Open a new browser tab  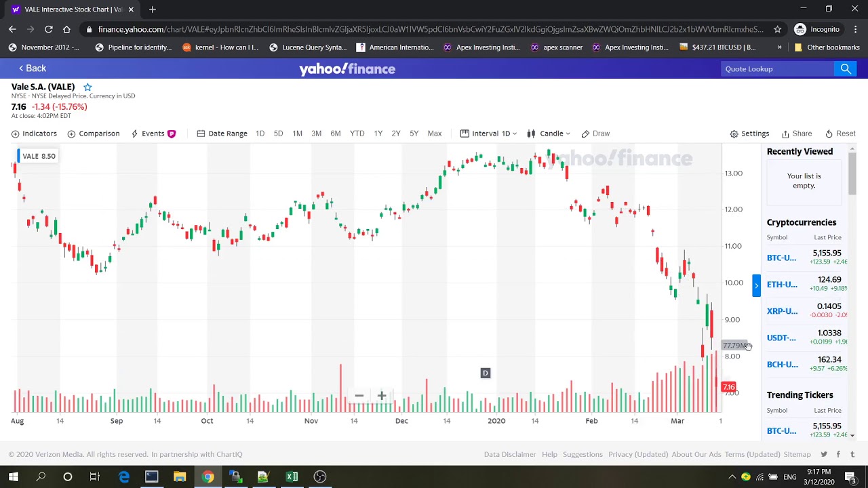(153, 9)
